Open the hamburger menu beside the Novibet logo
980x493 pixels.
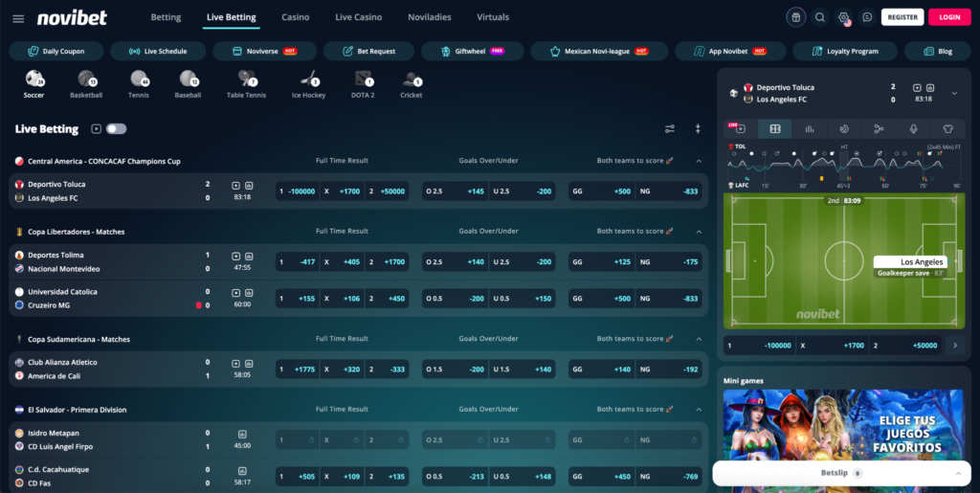(x=18, y=18)
